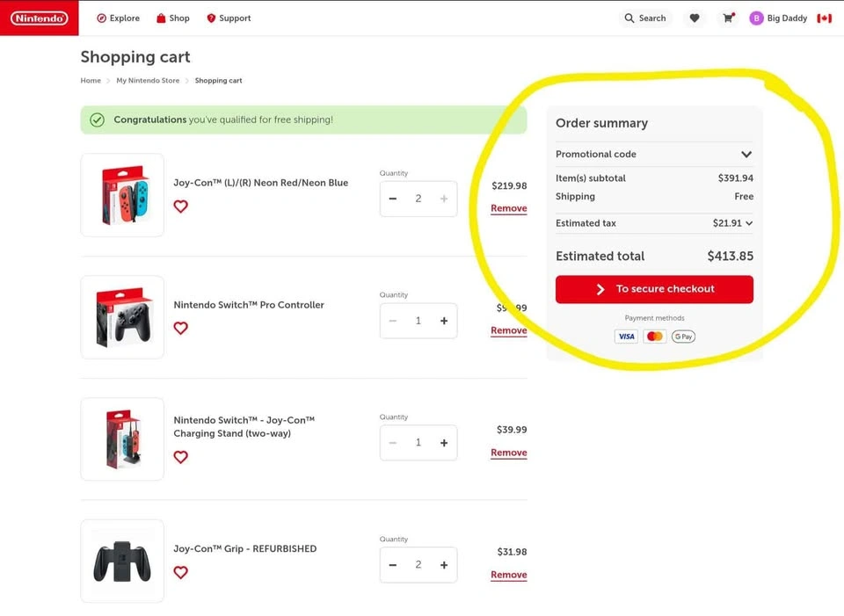Increase Joy-Con Charging Stand quantity
Screen dimensions: 844x616
tap(444, 443)
